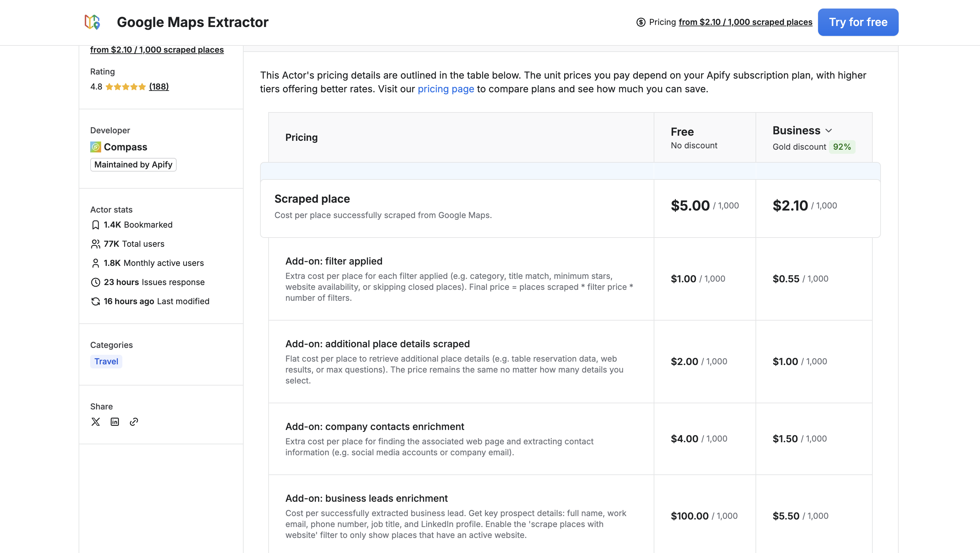The height and width of the screenshot is (553, 980).
Task: Click the dollar pricing icon in the header
Action: click(x=641, y=22)
